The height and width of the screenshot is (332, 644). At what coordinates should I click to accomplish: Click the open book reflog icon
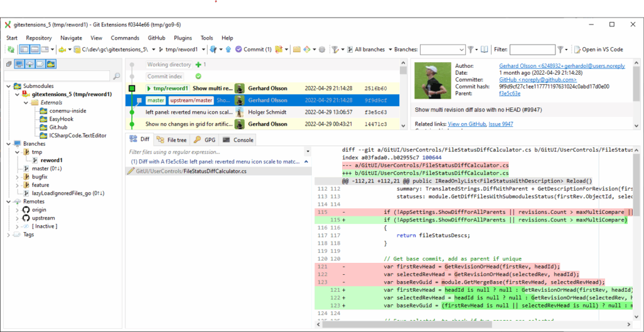click(x=484, y=49)
